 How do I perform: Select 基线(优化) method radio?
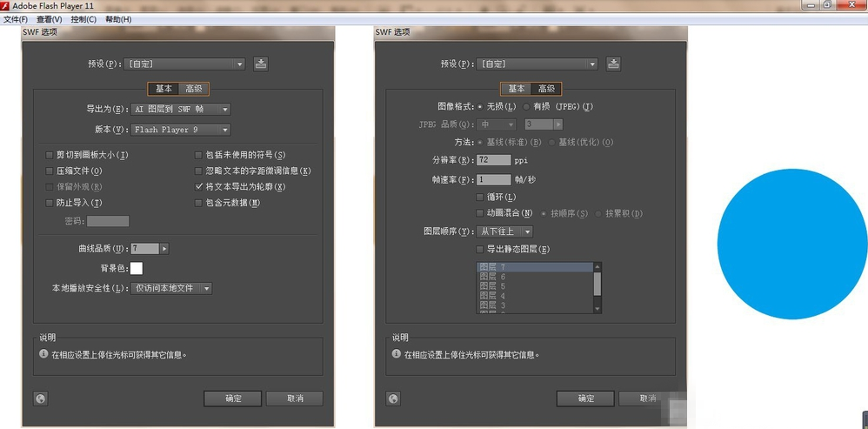(551, 142)
